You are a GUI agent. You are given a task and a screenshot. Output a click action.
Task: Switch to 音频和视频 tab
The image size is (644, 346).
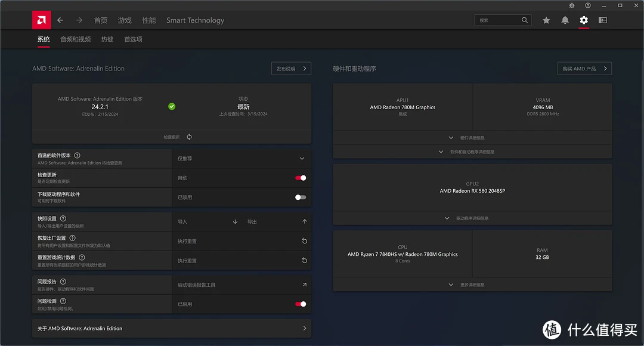click(x=76, y=39)
